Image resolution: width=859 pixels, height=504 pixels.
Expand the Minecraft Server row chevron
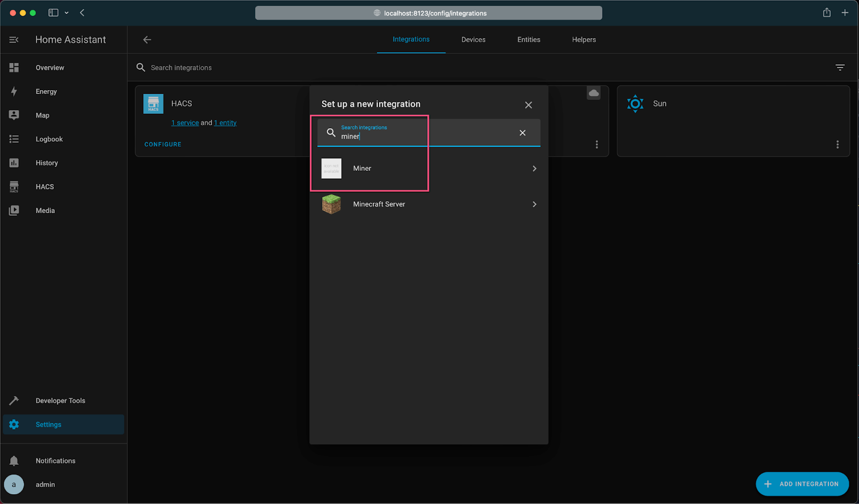[534, 204]
